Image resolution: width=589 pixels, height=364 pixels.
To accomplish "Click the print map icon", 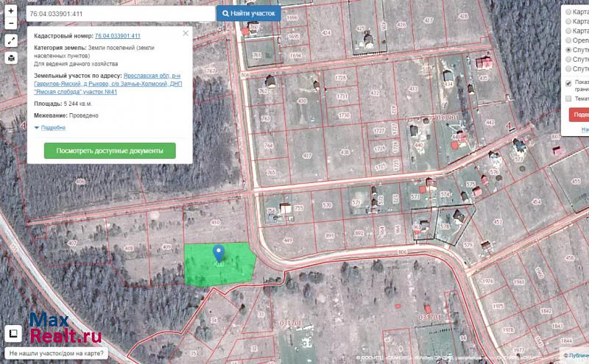I will (x=11, y=58).
